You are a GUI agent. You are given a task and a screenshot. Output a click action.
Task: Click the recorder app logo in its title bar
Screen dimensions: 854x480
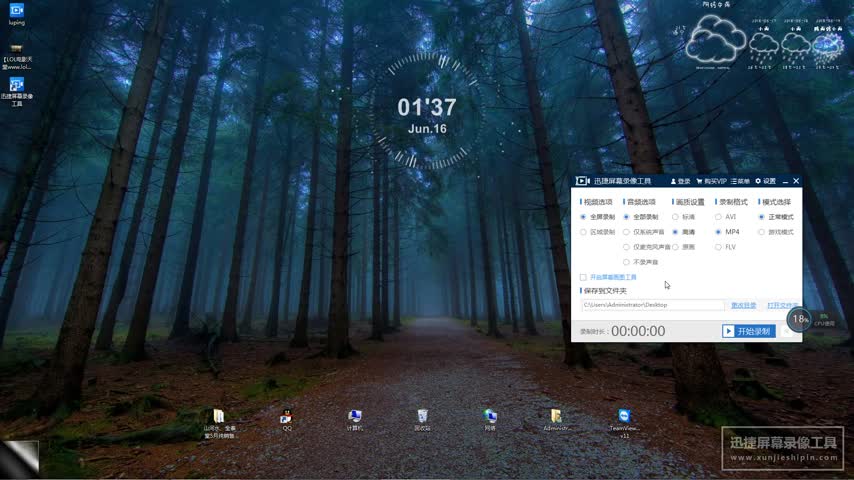click(x=582, y=181)
